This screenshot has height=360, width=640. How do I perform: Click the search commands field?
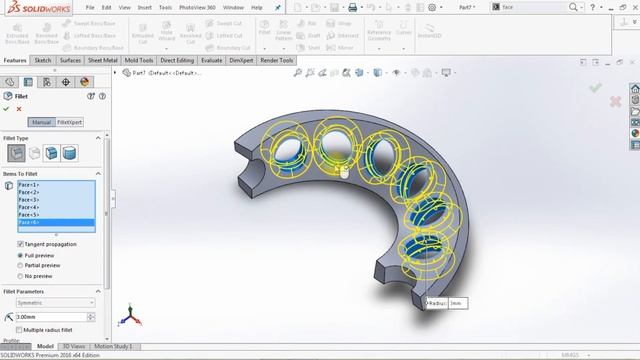coord(533,7)
